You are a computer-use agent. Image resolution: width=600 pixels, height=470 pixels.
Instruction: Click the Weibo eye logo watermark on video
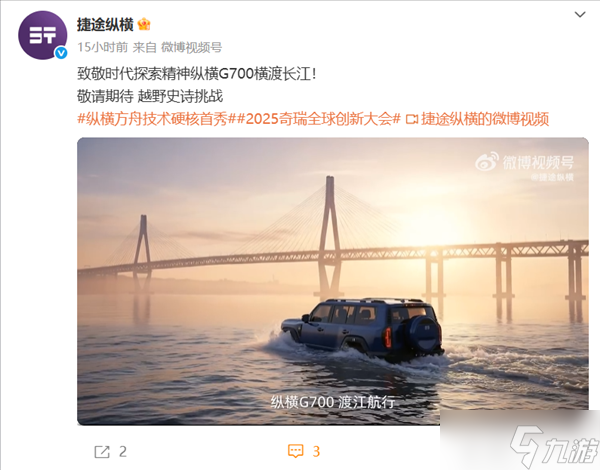pyautogui.click(x=487, y=161)
